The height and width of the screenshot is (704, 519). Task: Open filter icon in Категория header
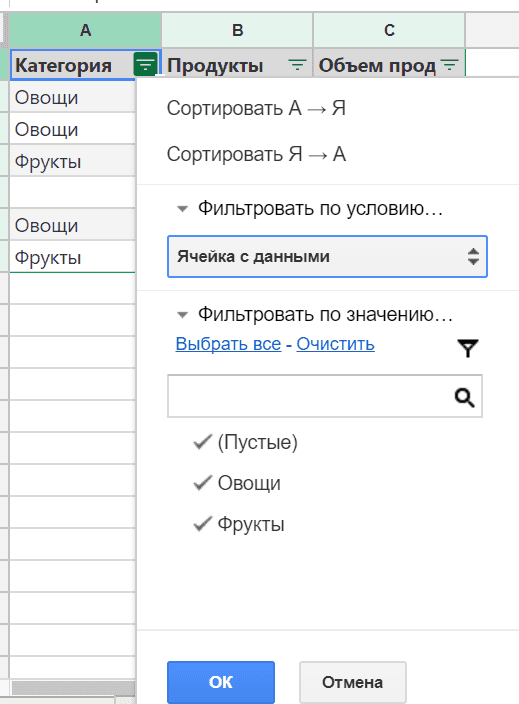pos(145,65)
